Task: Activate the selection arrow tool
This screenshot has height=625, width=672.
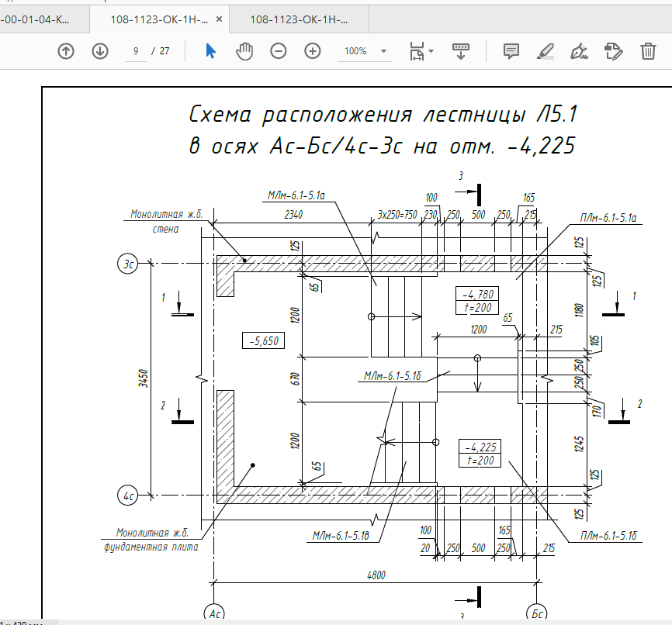Action: coord(210,51)
